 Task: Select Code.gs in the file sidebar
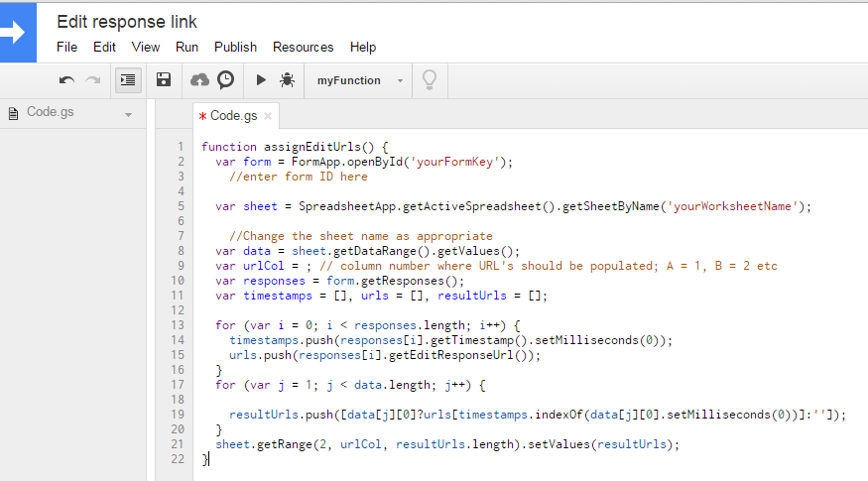[51, 112]
